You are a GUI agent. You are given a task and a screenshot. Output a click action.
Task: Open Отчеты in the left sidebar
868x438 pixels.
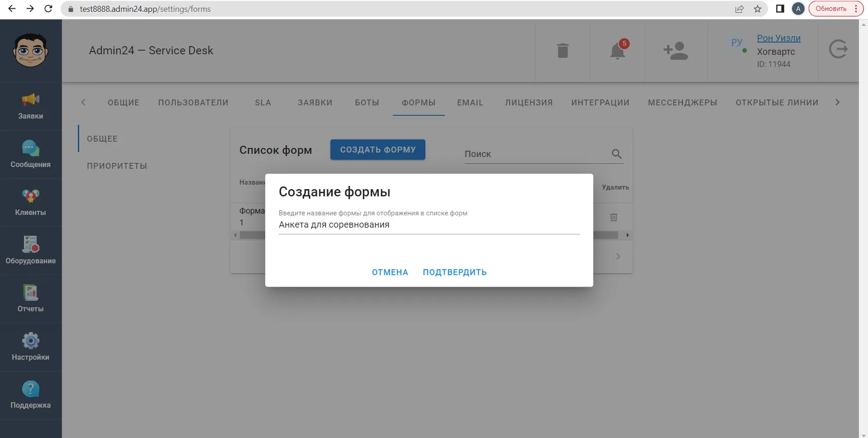[30, 299]
